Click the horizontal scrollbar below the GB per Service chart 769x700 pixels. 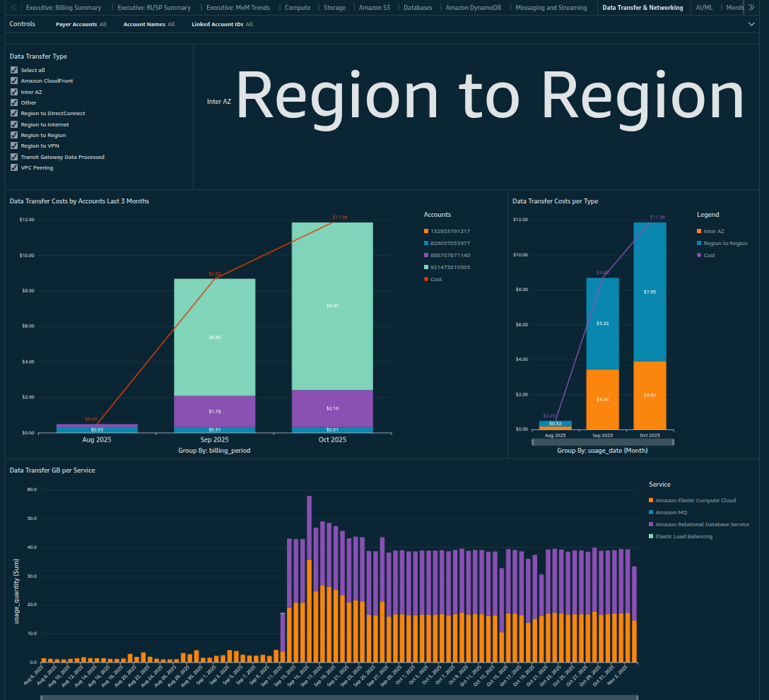click(x=339, y=696)
